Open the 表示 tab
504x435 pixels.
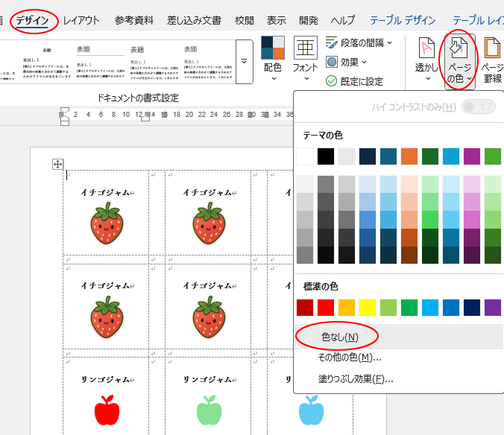(x=276, y=21)
